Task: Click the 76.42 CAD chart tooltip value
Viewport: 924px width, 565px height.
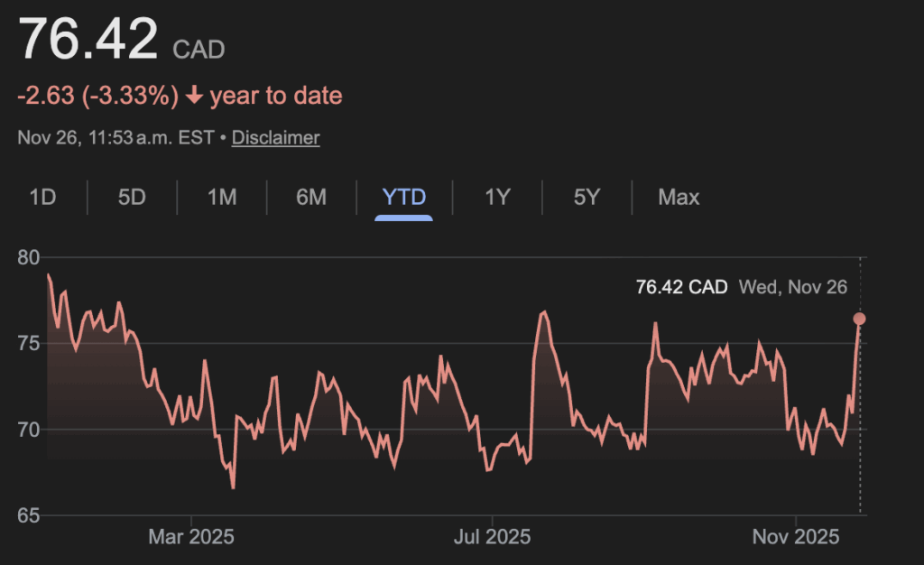Action: (681, 288)
